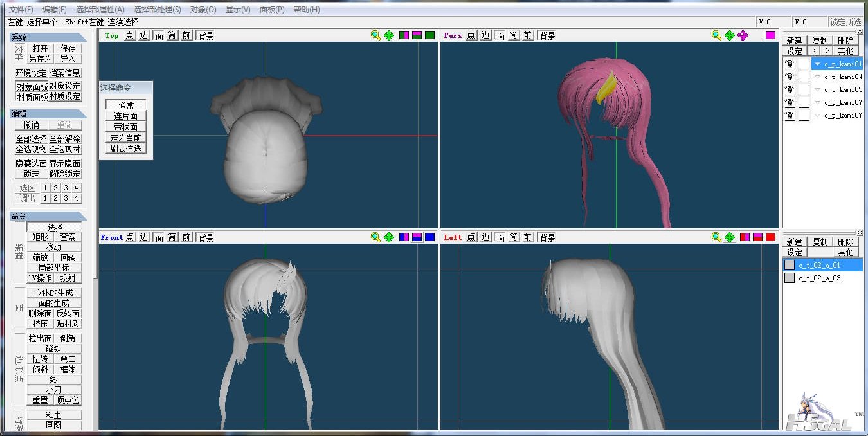Image resolution: width=868 pixels, height=436 pixels.
Task: Open the 显示(V) menu
Action: pos(238,10)
